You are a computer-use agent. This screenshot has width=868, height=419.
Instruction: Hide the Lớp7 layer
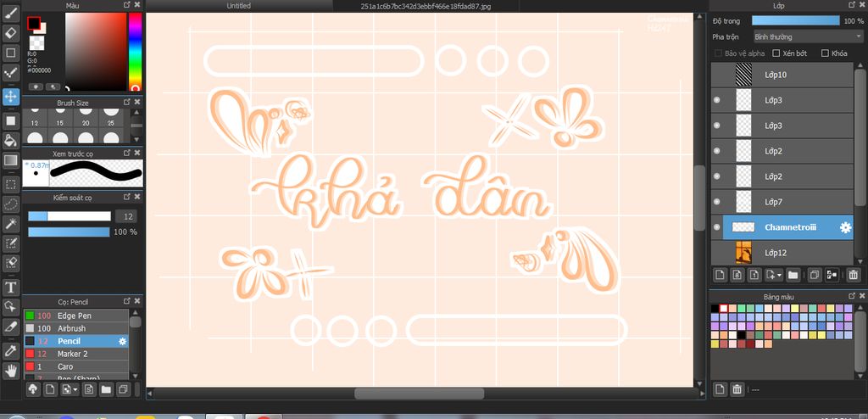pos(717,202)
